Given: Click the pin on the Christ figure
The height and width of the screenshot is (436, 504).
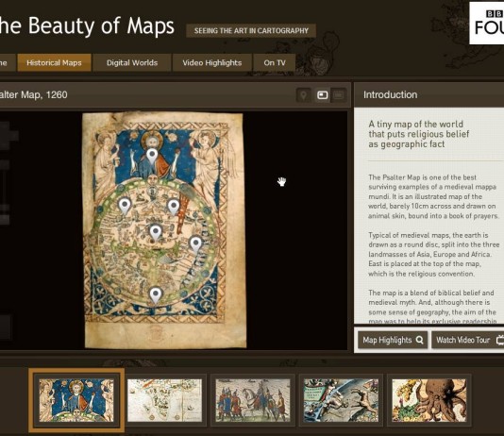Looking at the screenshot, I should (x=152, y=157).
